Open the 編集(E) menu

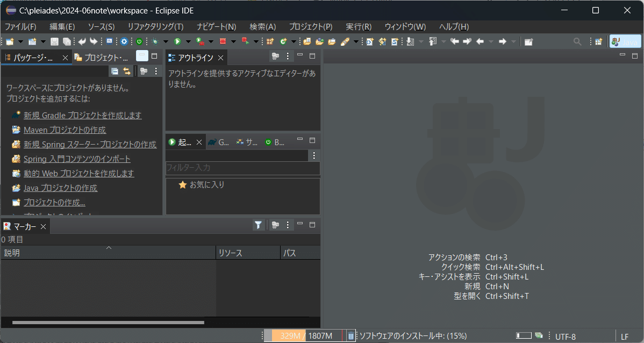[x=62, y=27]
